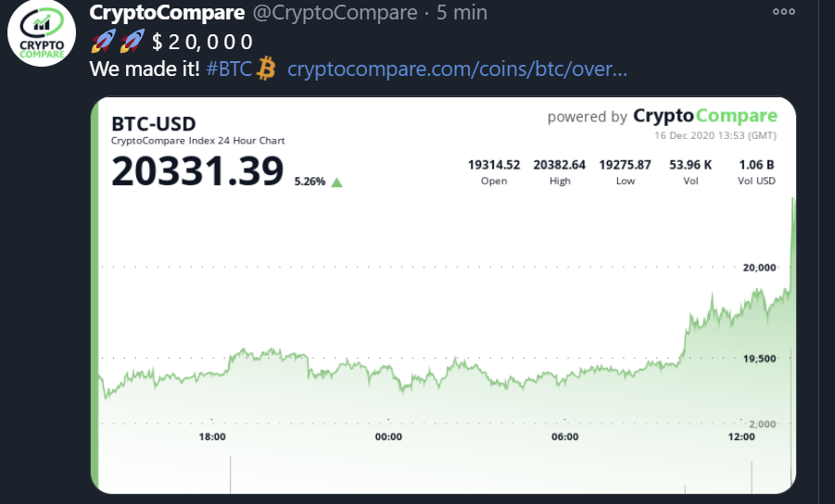
Task: Click the CryptoCompare logo in chart header
Action: (x=704, y=116)
